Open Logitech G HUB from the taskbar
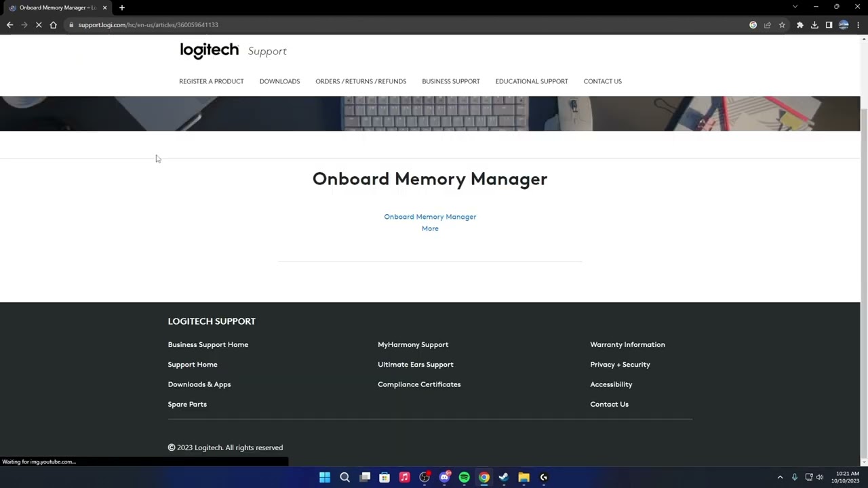868x488 pixels. (x=544, y=477)
